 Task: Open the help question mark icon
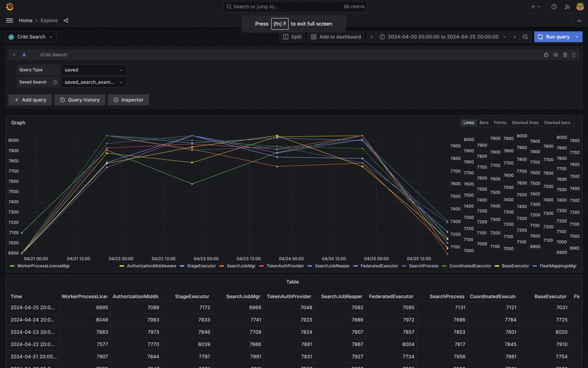click(x=554, y=6)
